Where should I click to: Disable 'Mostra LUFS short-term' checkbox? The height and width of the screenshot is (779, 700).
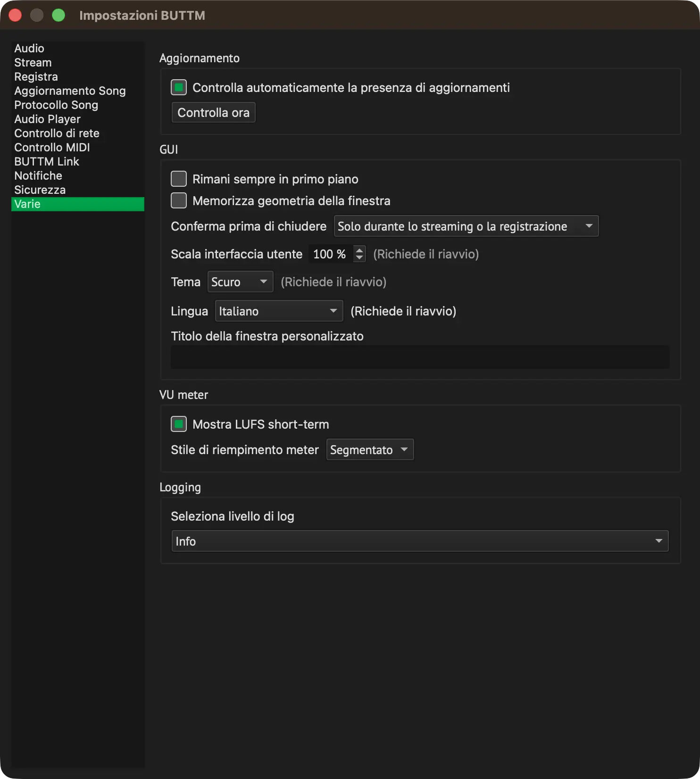(179, 424)
